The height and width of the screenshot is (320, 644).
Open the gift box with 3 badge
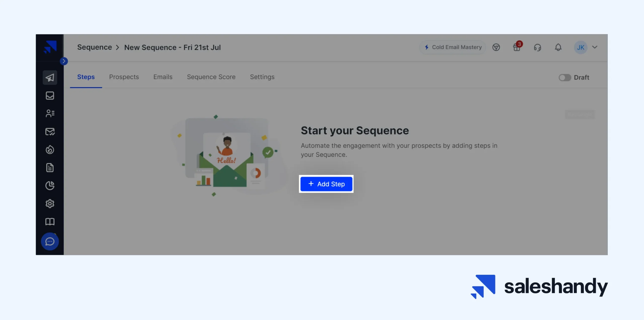(517, 47)
